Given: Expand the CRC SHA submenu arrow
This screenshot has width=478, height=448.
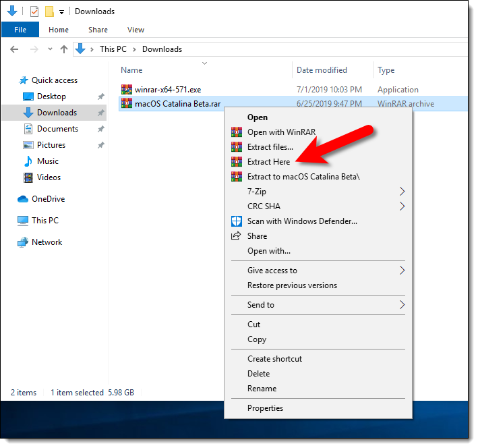Looking at the screenshot, I should click(x=402, y=206).
